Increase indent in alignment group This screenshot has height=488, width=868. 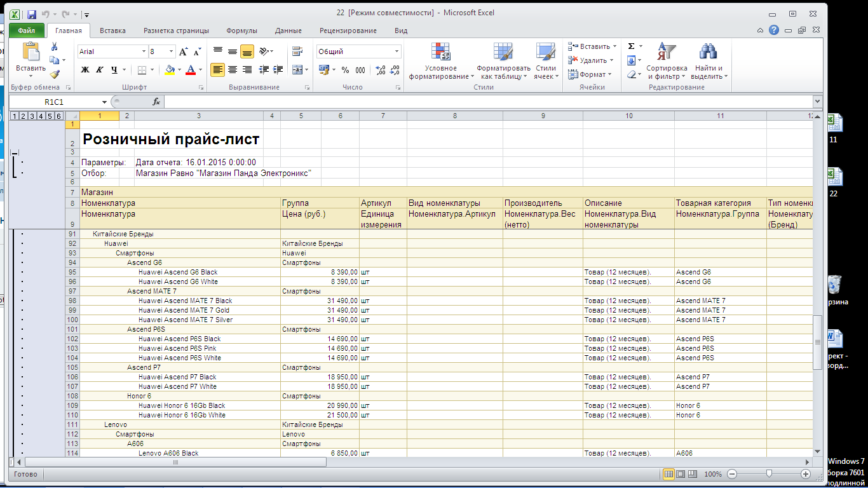click(x=278, y=70)
